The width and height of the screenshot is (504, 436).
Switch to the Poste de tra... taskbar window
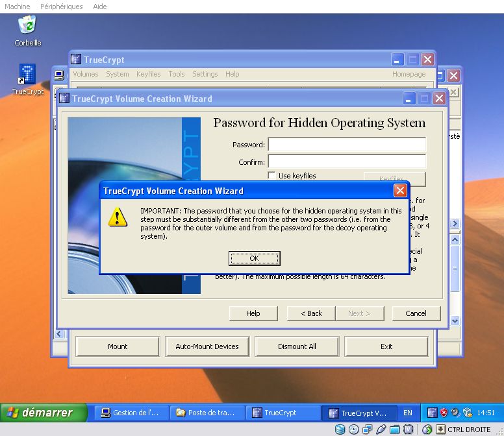click(207, 413)
